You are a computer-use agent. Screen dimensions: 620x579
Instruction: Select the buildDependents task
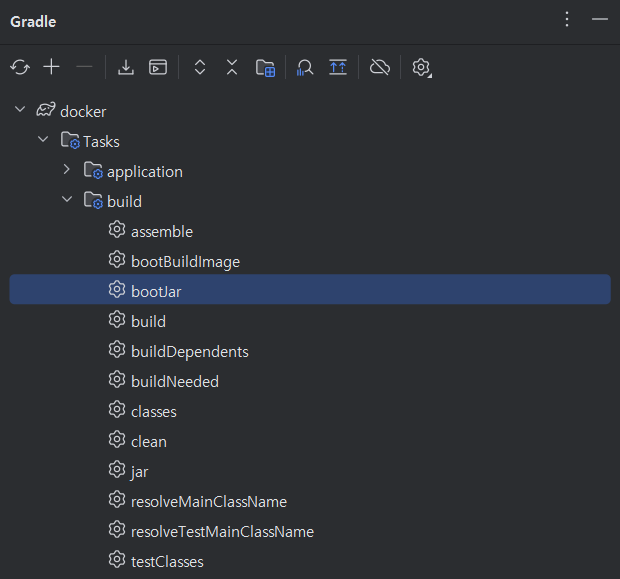[310, 352]
